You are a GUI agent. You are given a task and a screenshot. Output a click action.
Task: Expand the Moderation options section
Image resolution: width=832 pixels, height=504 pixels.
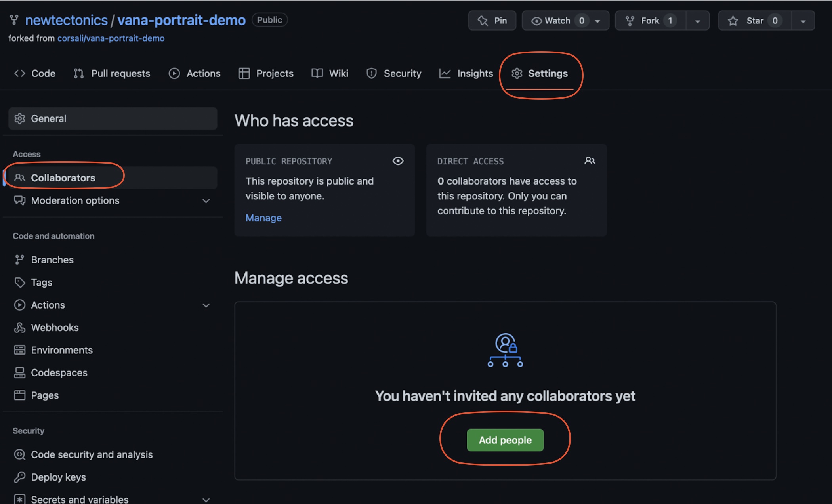click(206, 201)
